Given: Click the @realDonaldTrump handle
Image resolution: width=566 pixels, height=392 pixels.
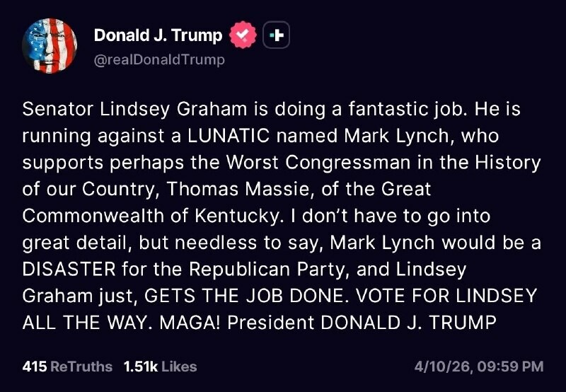Looking at the screenshot, I should coord(159,59).
